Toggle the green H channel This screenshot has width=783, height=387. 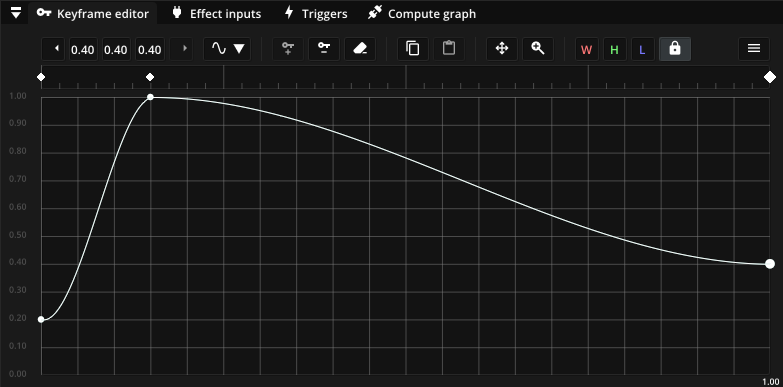615,49
